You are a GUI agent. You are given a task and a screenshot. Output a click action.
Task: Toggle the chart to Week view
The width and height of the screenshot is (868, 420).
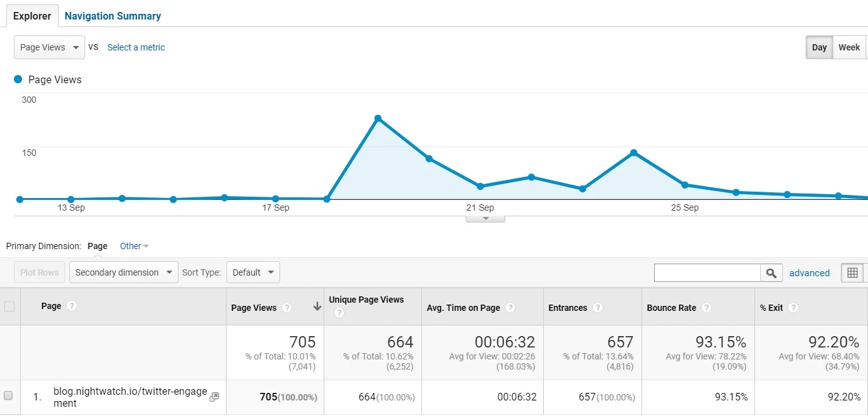(x=848, y=47)
